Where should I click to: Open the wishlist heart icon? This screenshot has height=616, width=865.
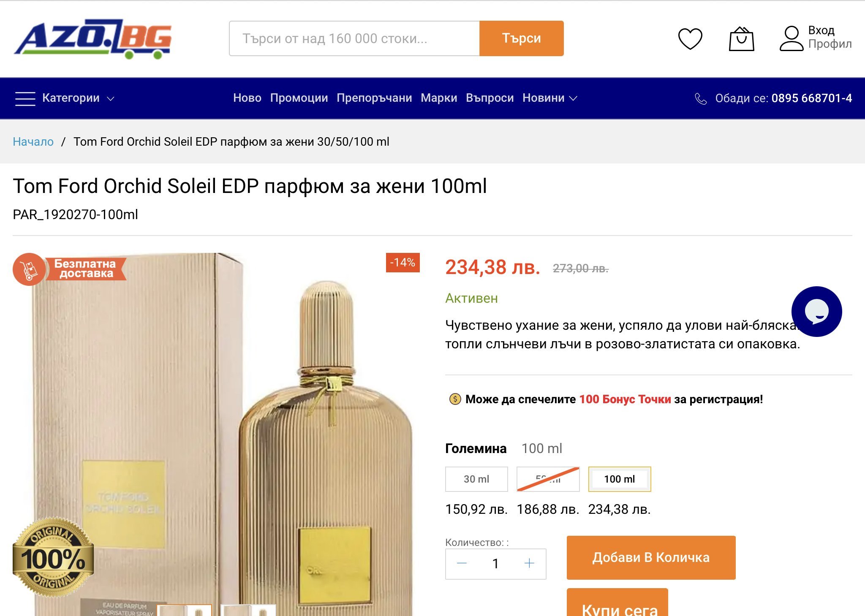point(690,39)
